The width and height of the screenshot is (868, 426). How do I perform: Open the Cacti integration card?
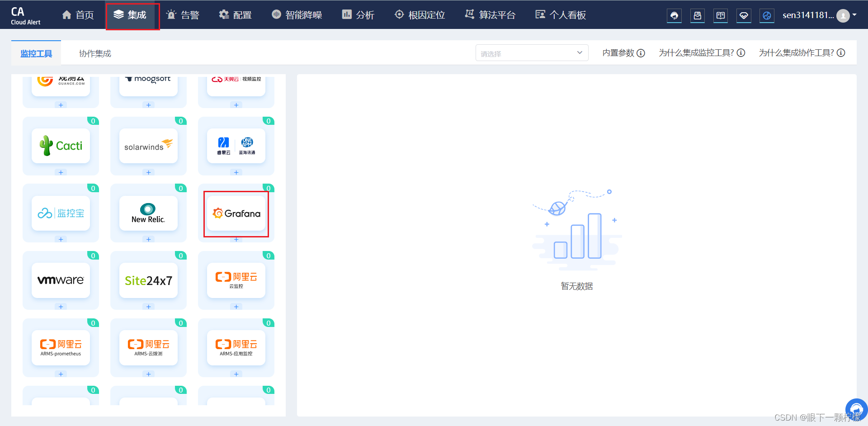pyautogui.click(x=61, y=146)
